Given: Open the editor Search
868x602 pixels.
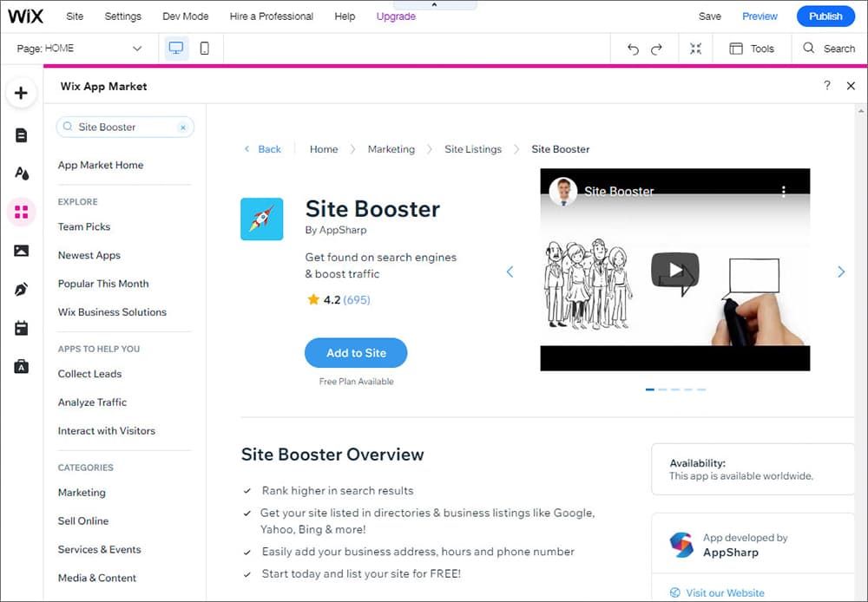Looking at the screenshot, I should (829, 49).
